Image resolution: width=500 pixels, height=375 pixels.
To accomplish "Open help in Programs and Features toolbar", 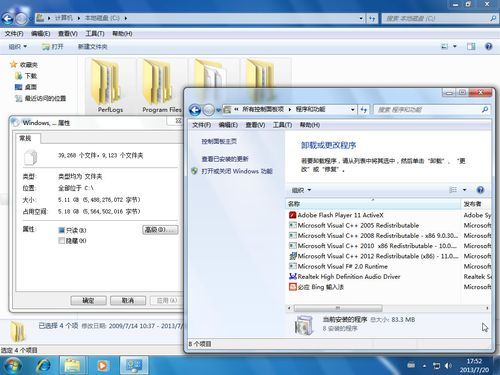I will (480, 190).
